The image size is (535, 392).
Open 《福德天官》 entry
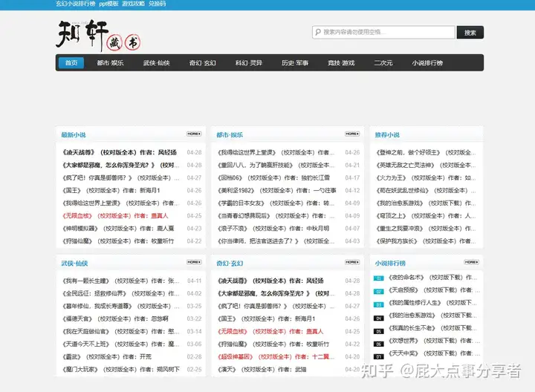pos(115,318)
